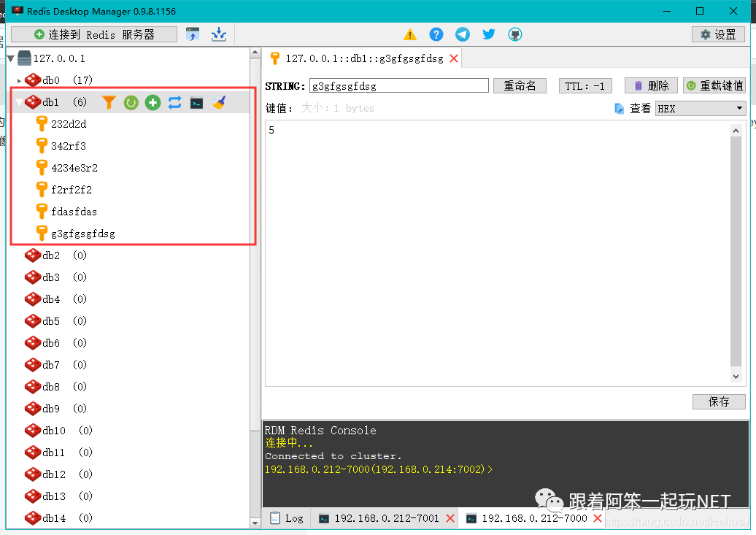This screenshot has height=535, width=756.
Task: Select database db11 (0)
Action: [67, 453]
